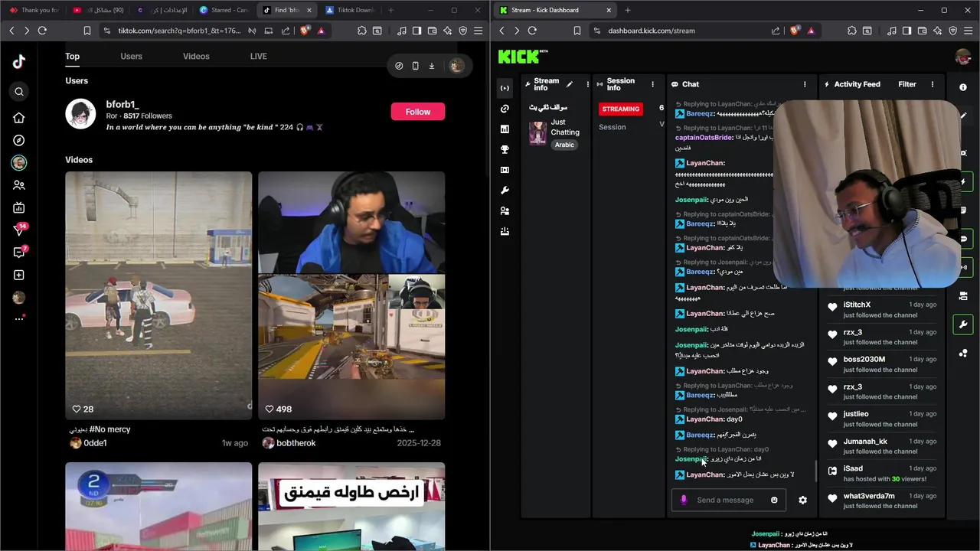Click Brave Shields icon in Kick window address bar
This screenshot has width=980, height=551.
pos(794,31)
